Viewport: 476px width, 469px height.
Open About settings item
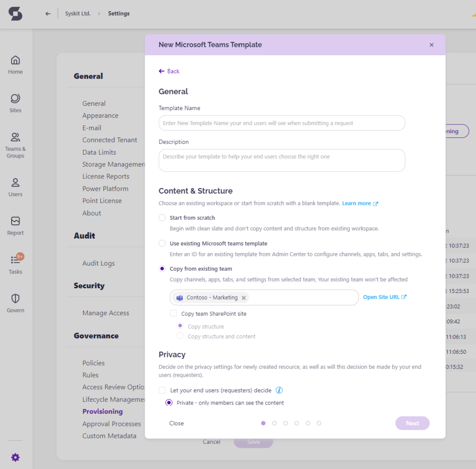(92, 213)
